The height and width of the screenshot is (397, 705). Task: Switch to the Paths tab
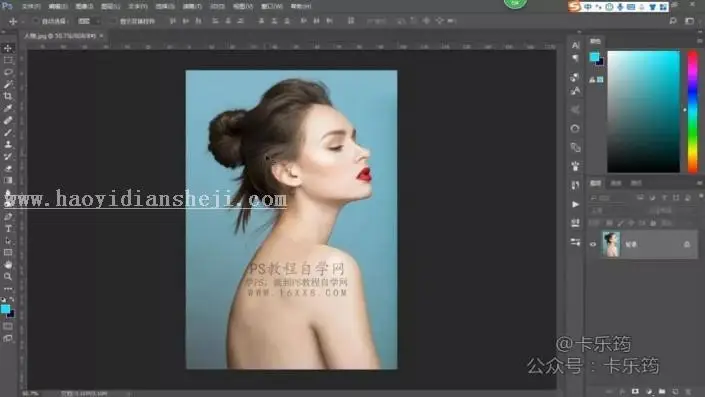click(636, 183)
